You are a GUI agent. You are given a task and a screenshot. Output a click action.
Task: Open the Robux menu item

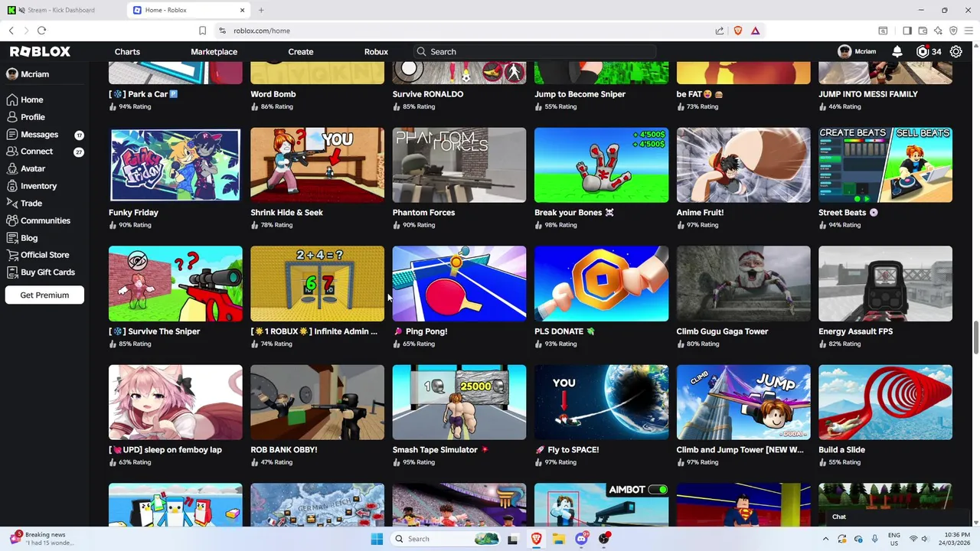[376, 51]
